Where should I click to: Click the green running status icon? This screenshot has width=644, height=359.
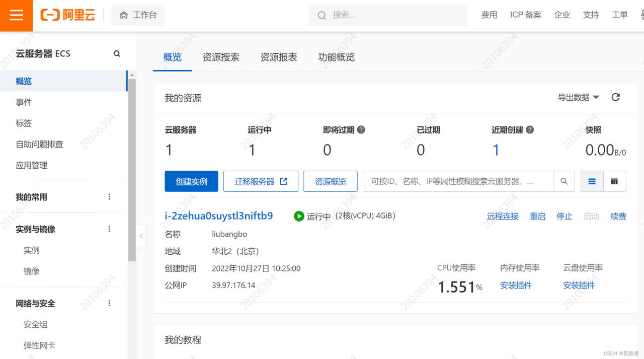[x=299, y=216]
